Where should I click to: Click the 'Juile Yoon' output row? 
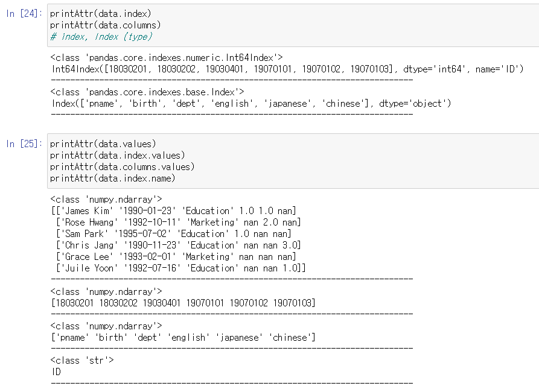click(x=181, y=268)
